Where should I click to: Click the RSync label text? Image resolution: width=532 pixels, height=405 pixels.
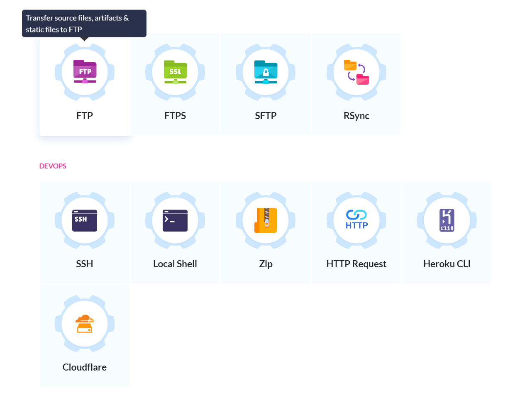(x=356, y=116)
